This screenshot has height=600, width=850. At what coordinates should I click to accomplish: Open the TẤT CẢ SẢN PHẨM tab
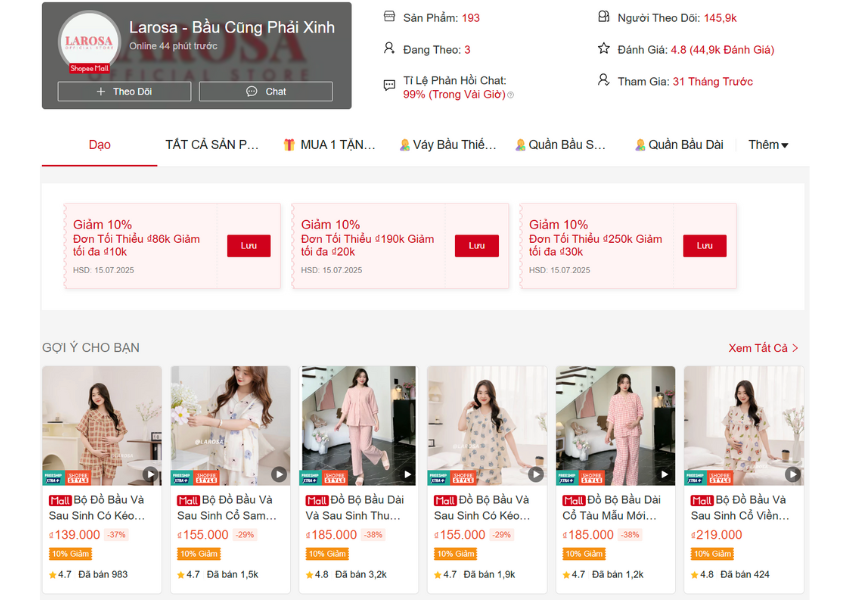212,145
